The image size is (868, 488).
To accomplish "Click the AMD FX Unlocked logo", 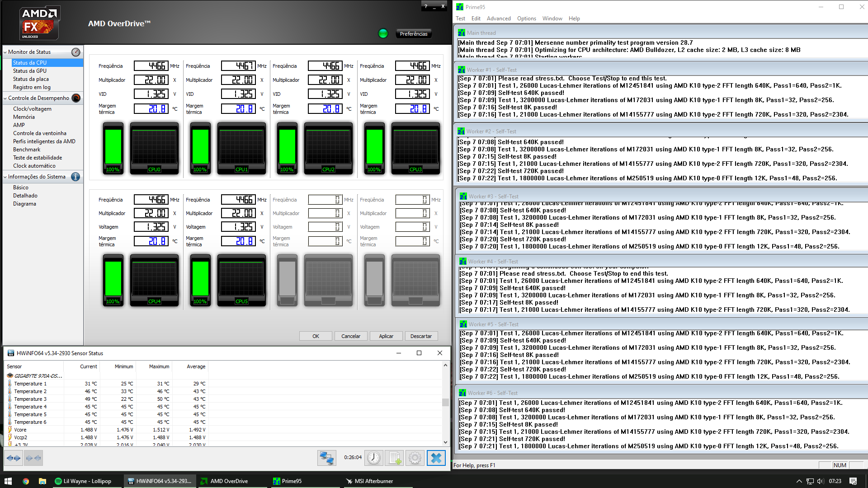I will pos(40,23).
